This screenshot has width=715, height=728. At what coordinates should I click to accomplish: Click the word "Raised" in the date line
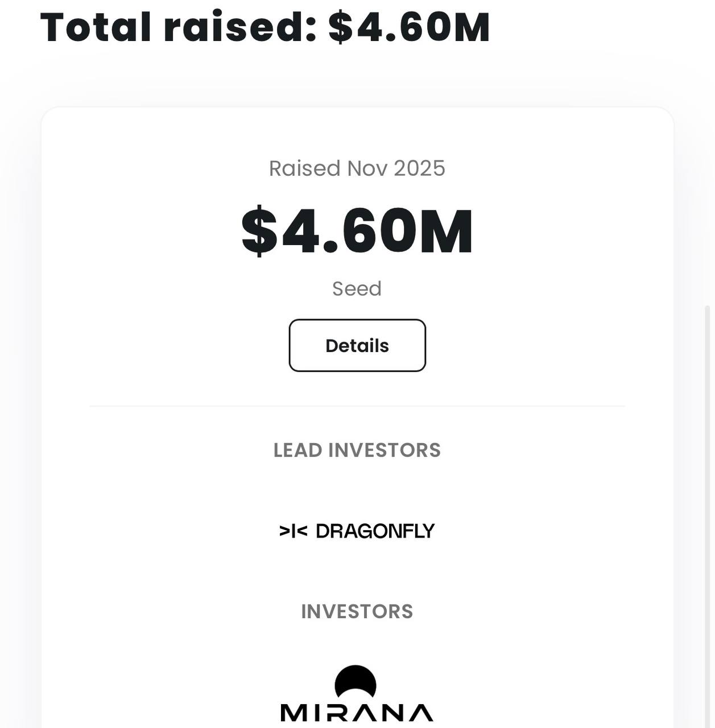click(304, 168)
